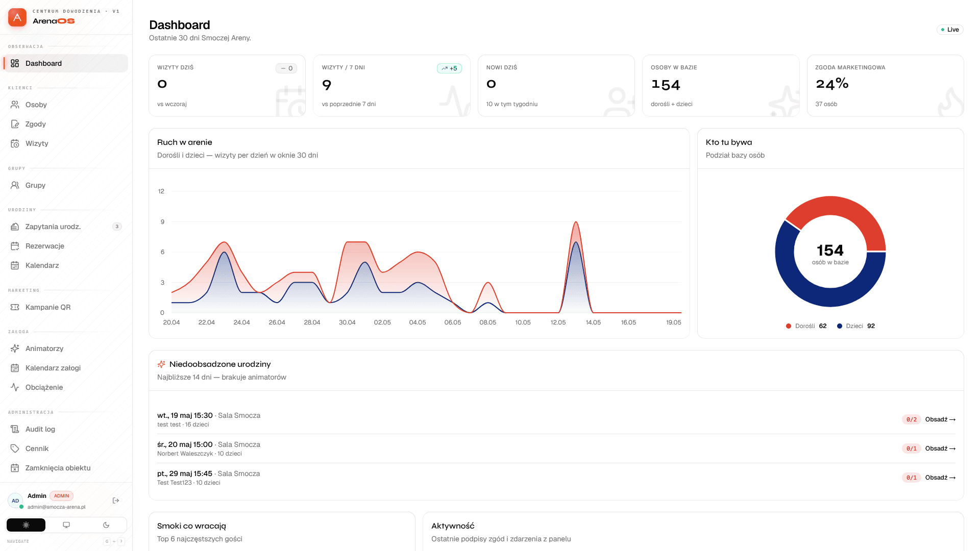980x551 pixels.
Task: Click the Cennik menu label
Action: (37, 448)
